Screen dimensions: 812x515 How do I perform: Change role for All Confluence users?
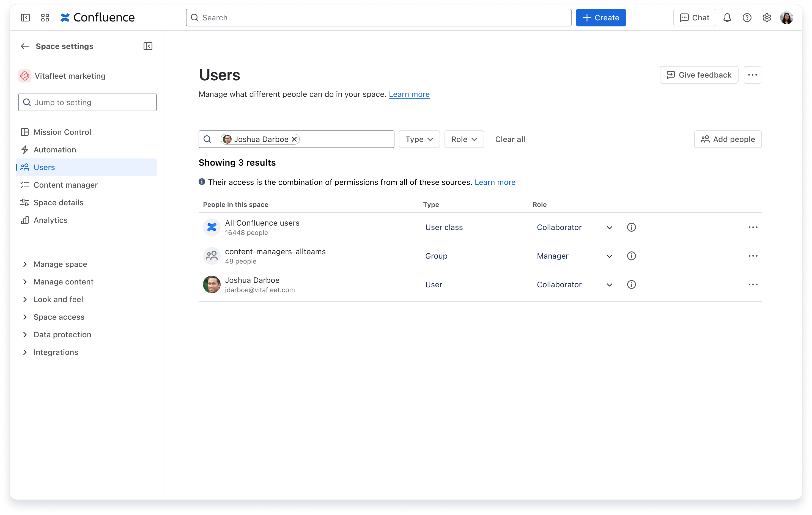pos(609,227)
